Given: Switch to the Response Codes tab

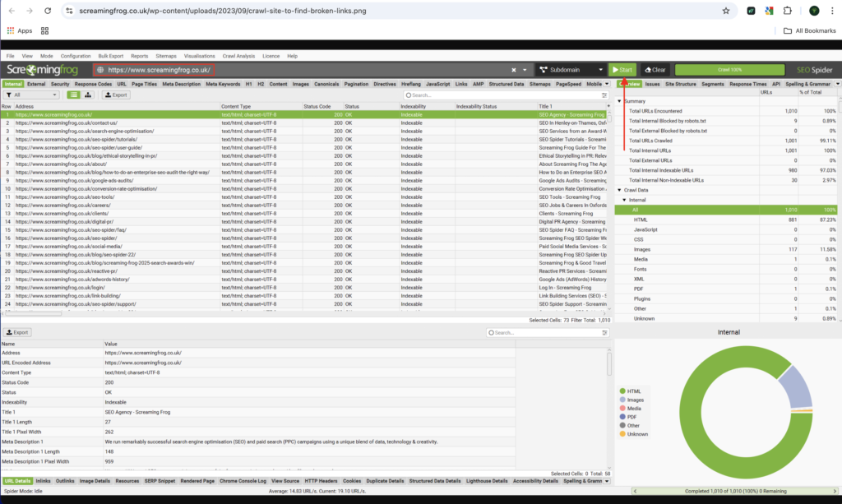Looking at the screenshot, I should pyautogui.click(x=94, y=84).
